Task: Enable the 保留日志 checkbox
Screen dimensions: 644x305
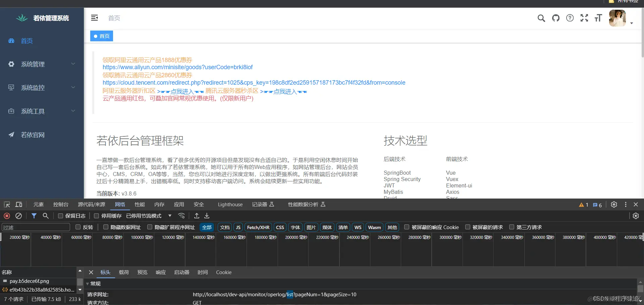Action: pyautogui.click(x=60, y=216)
